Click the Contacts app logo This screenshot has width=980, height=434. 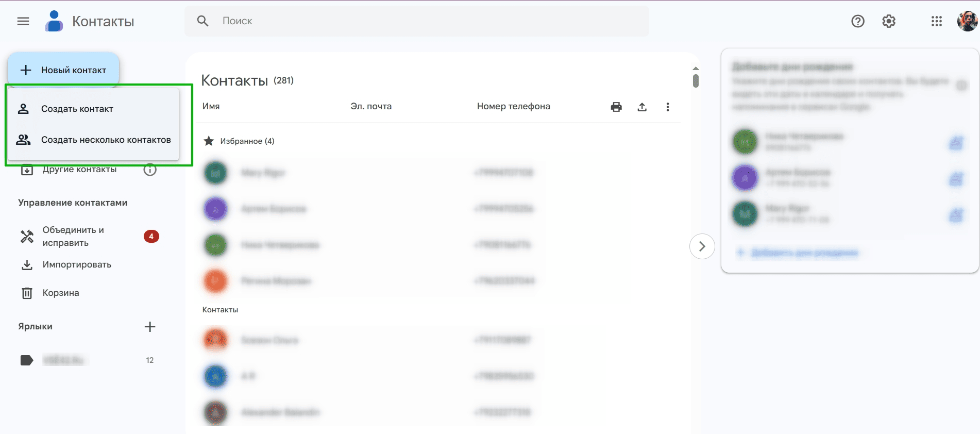[54, 21]
